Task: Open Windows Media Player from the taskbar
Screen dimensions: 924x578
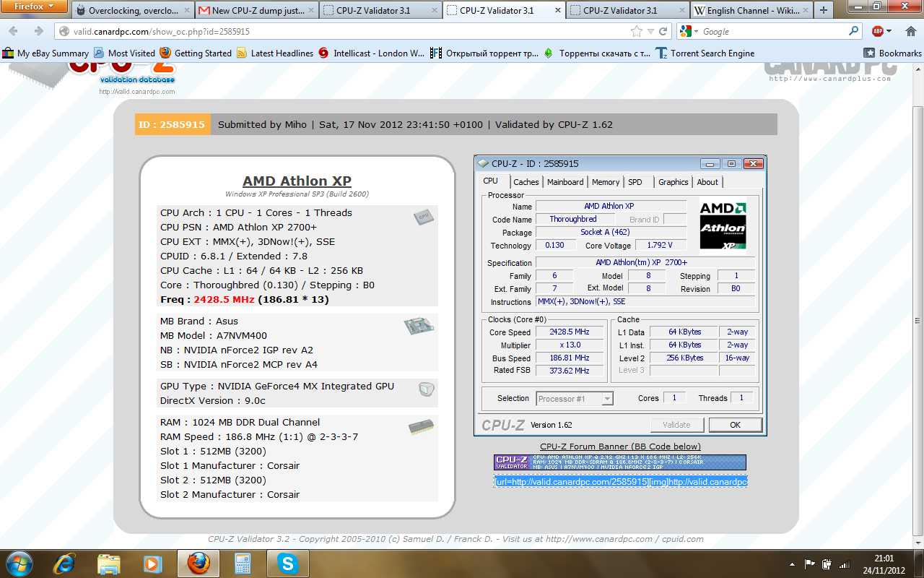Action: click(x=152, y=563)
